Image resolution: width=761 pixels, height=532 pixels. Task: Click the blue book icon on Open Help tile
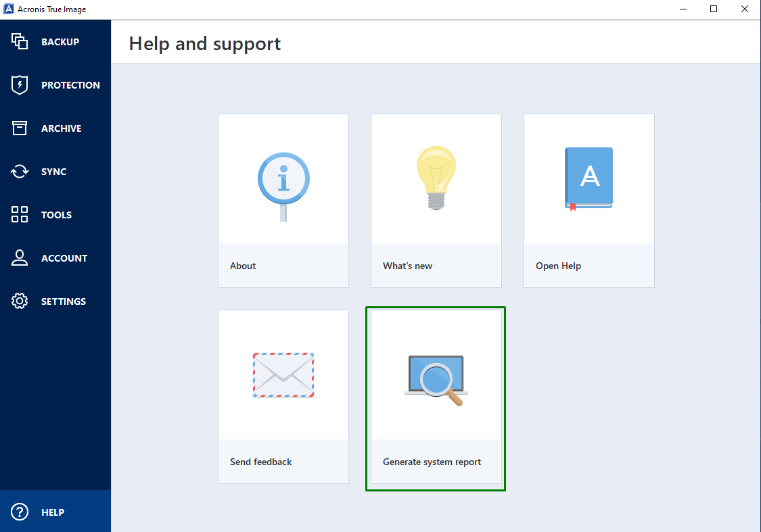click(x=589, y=178)
